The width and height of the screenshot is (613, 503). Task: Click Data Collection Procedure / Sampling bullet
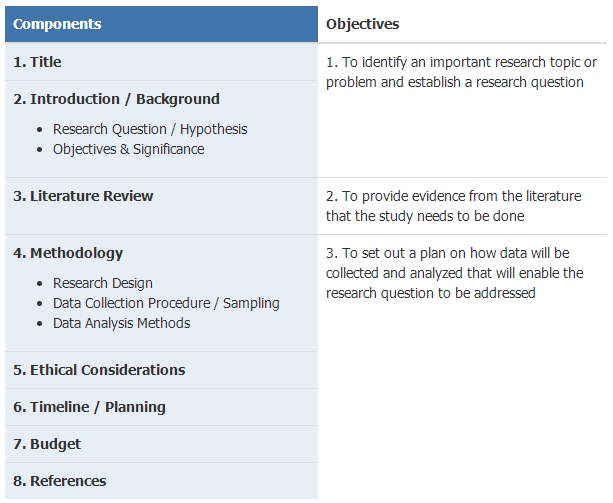(x=166, y=303)
